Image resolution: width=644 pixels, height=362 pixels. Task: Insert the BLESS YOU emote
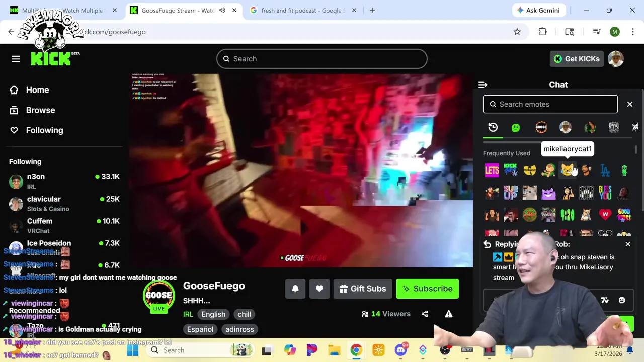pyautogui.click(x=605, y=193)
